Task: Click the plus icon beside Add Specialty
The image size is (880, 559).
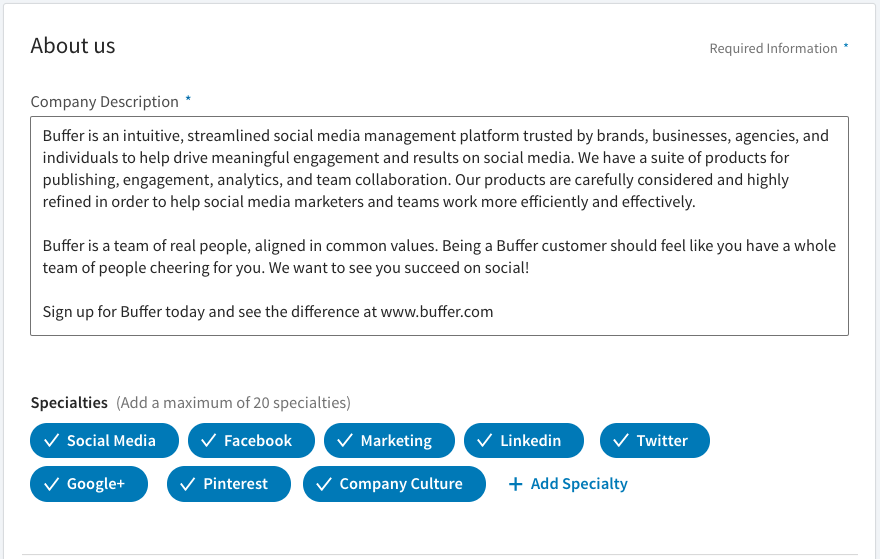Action: (515, 484)
